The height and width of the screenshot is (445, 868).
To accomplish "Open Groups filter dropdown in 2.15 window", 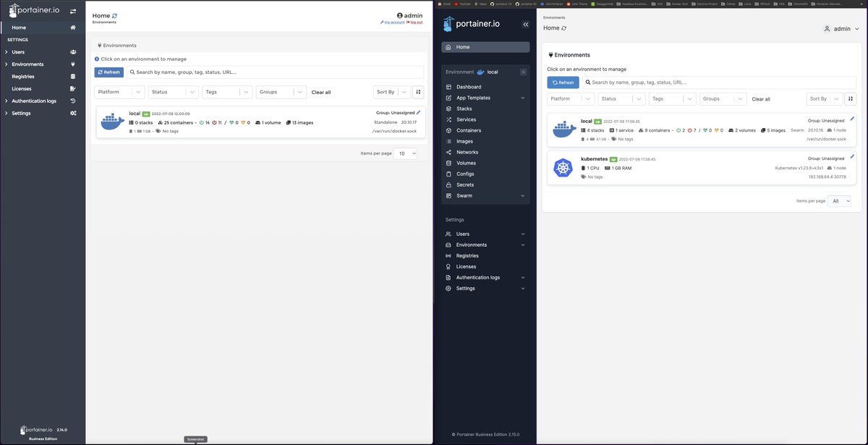I will pos(723,98).
